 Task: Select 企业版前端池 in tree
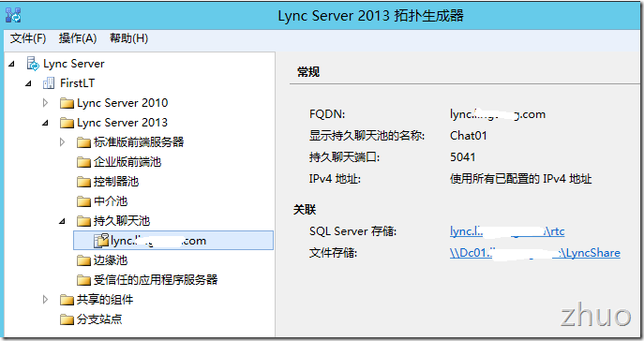coord(127,162)
